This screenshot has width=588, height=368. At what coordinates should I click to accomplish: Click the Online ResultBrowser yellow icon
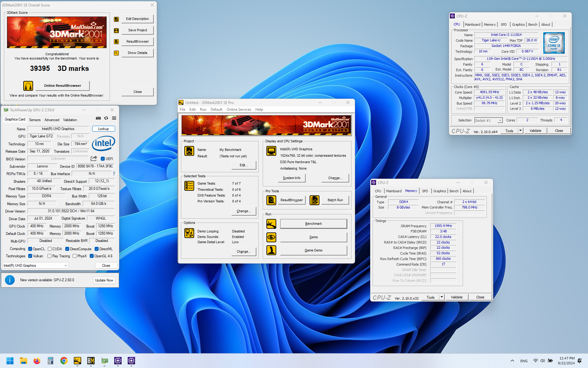coord(28,86)
